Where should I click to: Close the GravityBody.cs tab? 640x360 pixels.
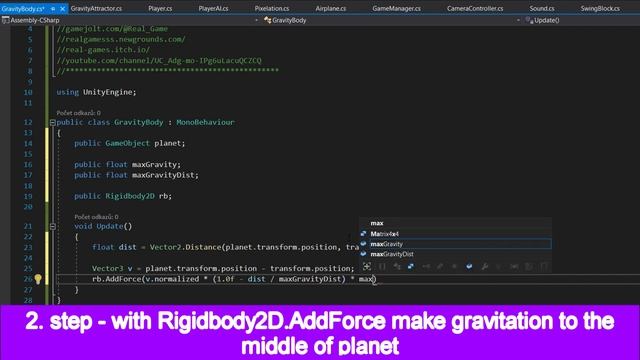(x=62, y=8)
